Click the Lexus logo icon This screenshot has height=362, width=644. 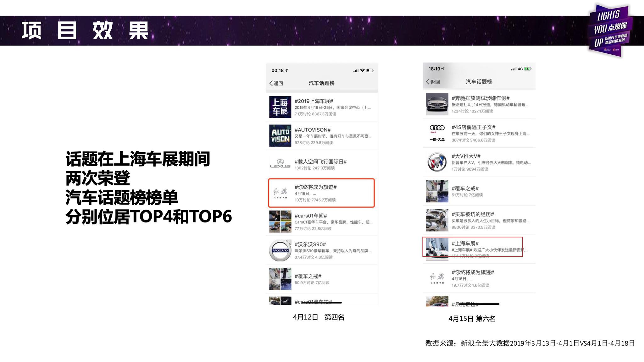click(280, 164)
